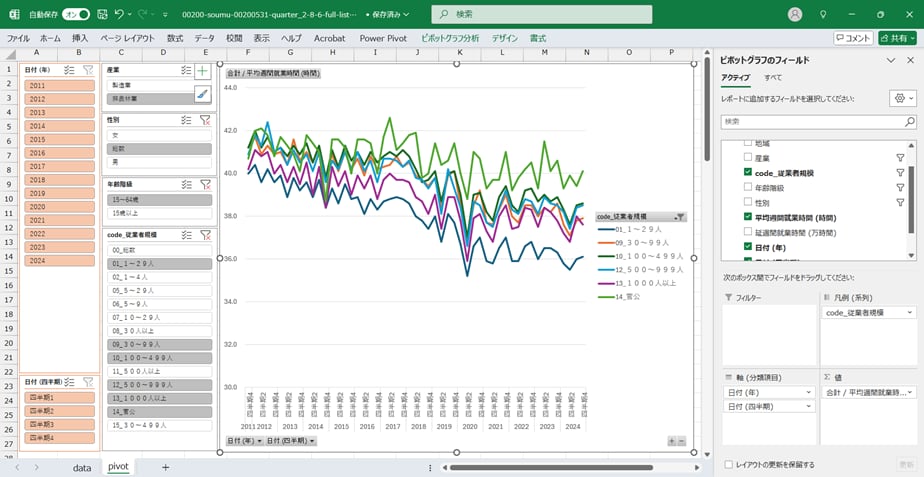924x477 pixels.
Task: Expand code_従業者規模 dropdown in legend area
Action: click(909, 313)
